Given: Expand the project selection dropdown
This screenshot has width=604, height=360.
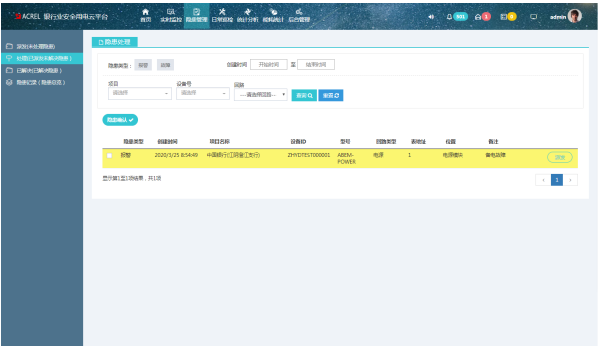Looking at the screenshot, I should [139, 93].
